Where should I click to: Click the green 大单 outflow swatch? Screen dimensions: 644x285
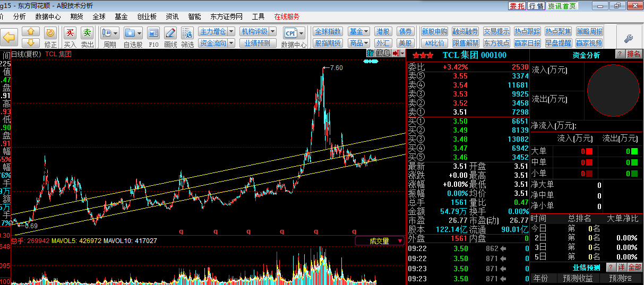point(634,151)
